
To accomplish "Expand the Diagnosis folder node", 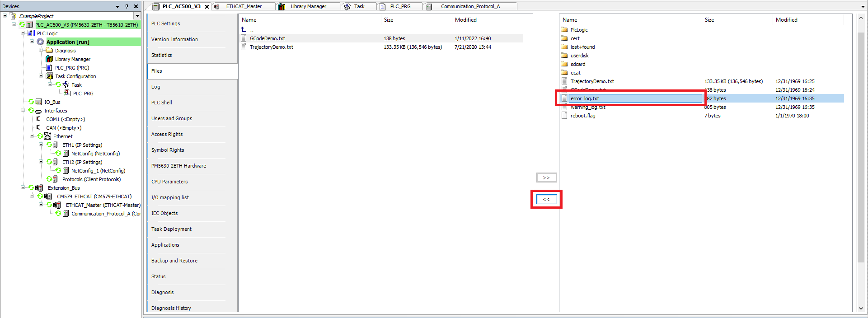I will (x=41, y=51).
